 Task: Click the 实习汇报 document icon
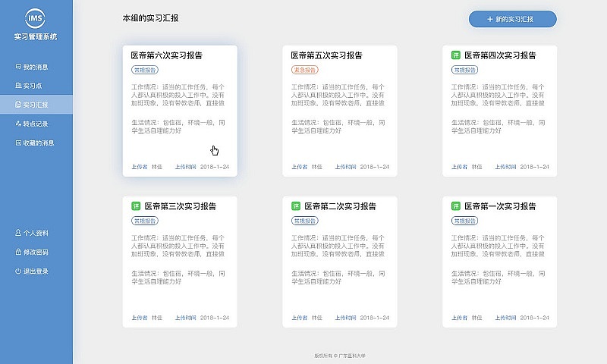(x=18, y=105)
